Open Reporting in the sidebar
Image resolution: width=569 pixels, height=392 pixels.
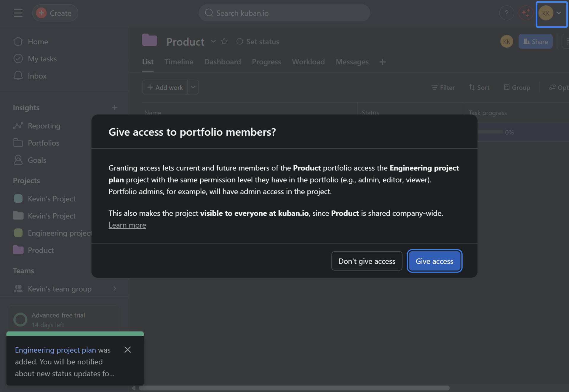coord(44,126)
